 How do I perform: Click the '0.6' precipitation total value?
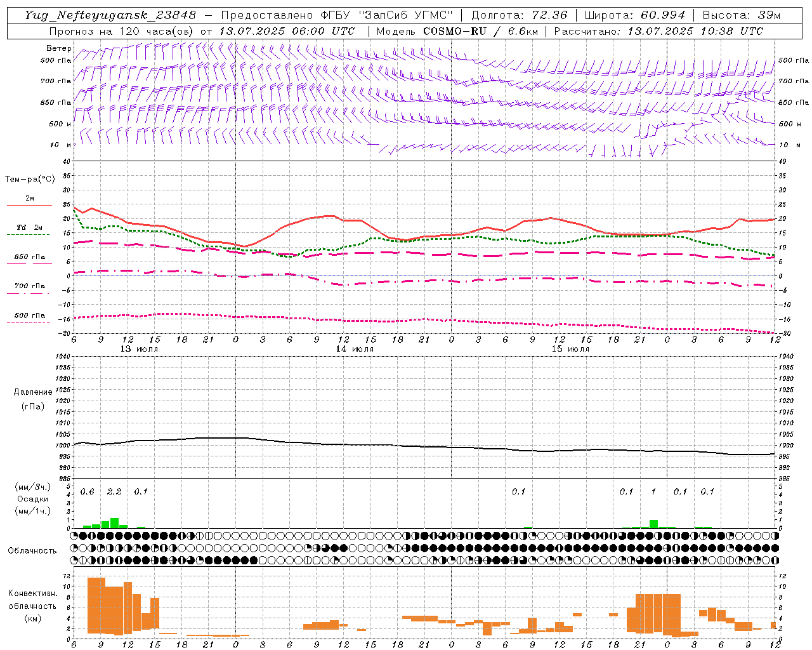[88, 492]
